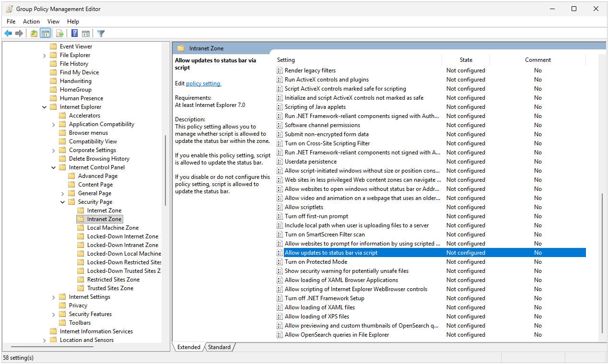The height and width of the screenshot is (364, 608).
Task: Switch to the Extended tab
Action: 189,347
